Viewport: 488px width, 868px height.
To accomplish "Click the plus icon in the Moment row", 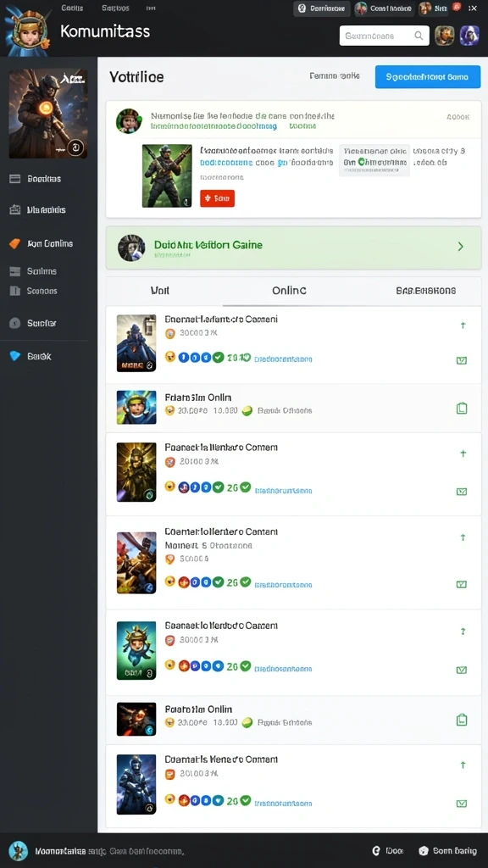I will click(x=463, y=537).
